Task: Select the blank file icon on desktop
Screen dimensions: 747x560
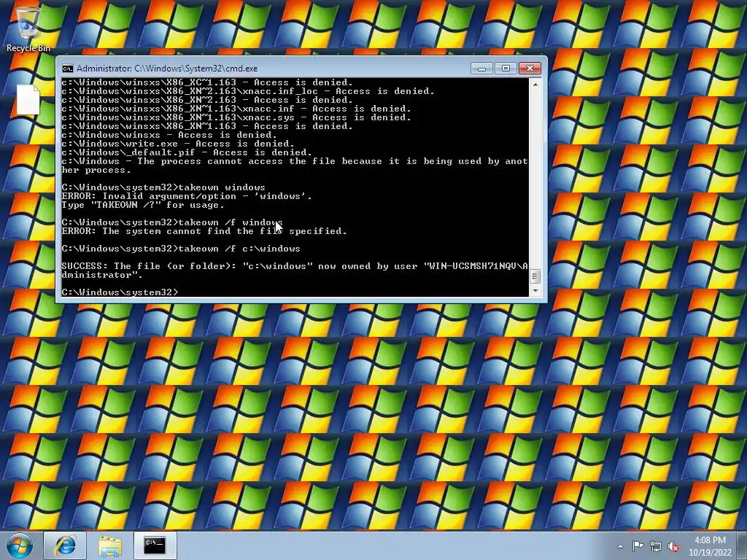Action: click(x=28, y=99)
